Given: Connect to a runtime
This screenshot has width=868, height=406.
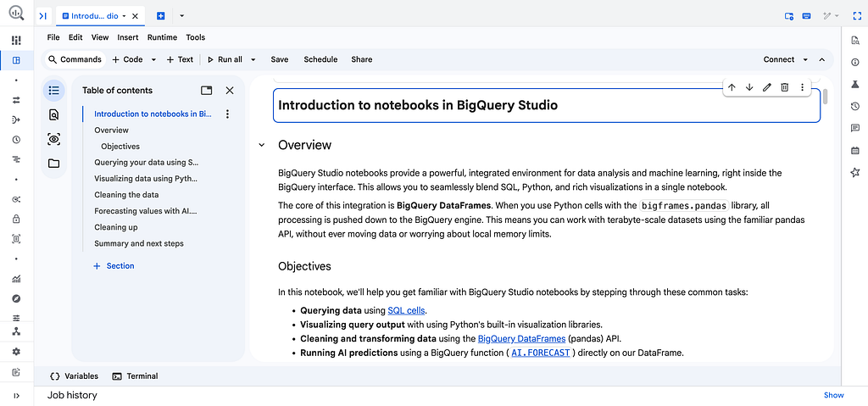Looking at the screenshot, I should click(779, 59).
